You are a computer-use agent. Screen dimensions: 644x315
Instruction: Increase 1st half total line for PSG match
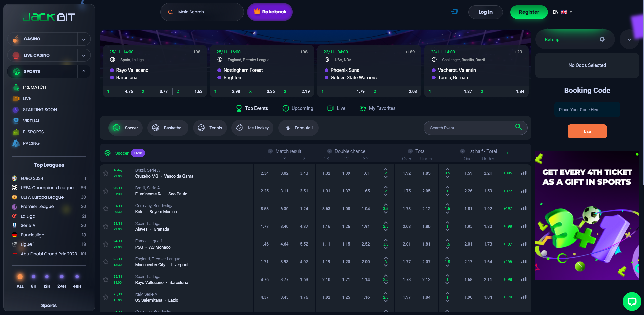[447, 240]
